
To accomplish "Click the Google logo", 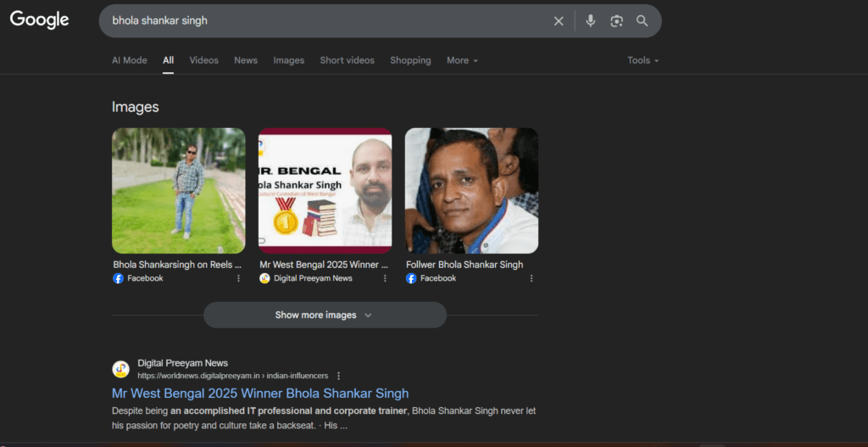I will (x=39, y=20).
